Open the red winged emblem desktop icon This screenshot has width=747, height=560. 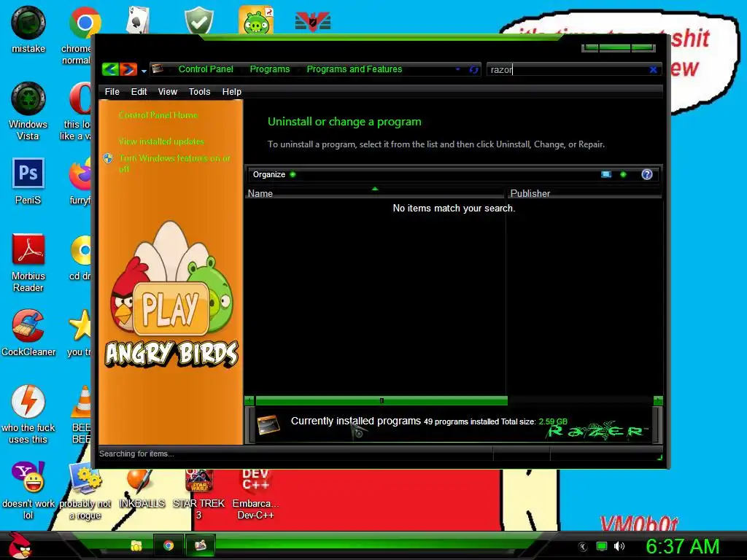[x=312, y=21]
